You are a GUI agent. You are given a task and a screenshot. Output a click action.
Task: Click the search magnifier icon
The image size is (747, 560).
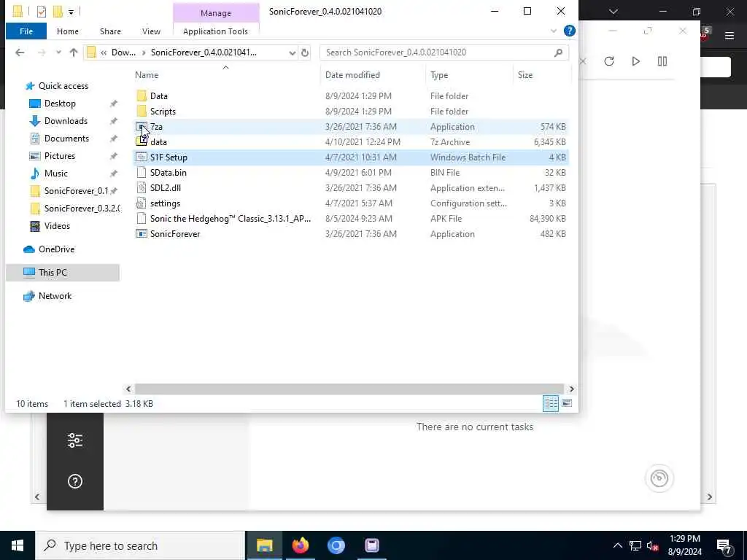(558, 52)
